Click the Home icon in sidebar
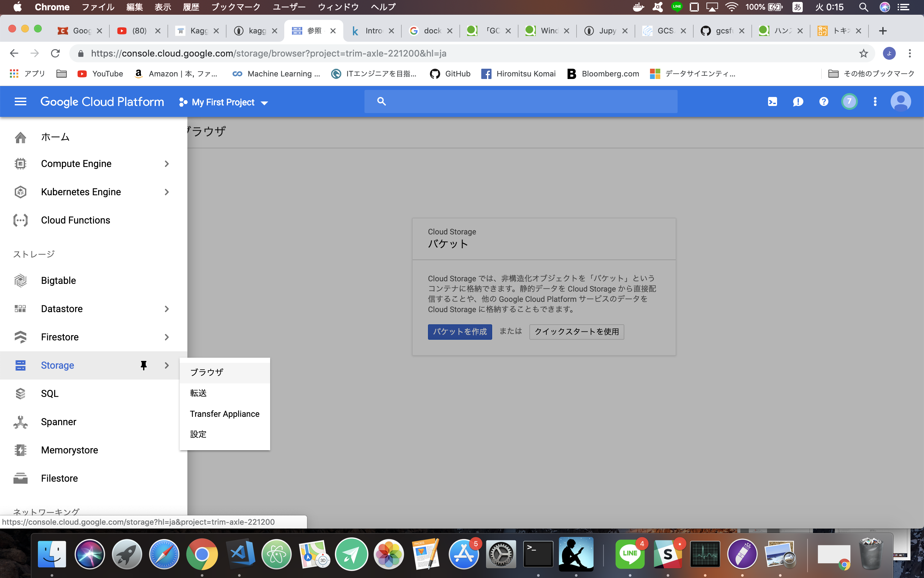The width and height of the screenshot is (924, 578). pos(20,137)
